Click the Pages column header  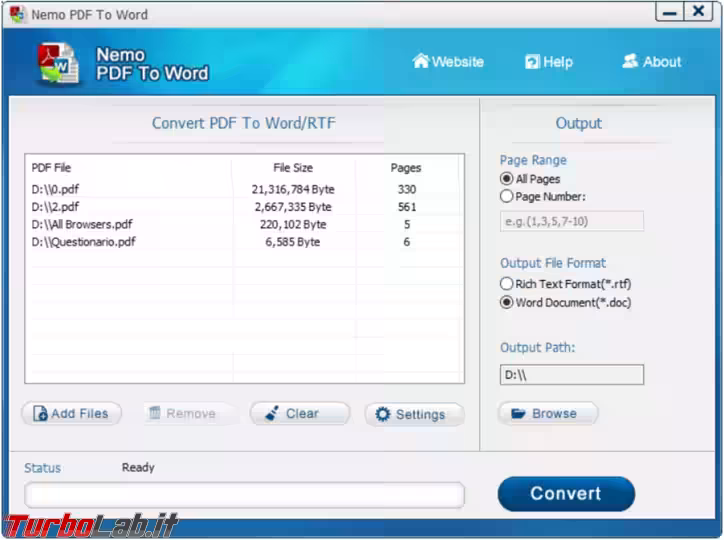406,168
